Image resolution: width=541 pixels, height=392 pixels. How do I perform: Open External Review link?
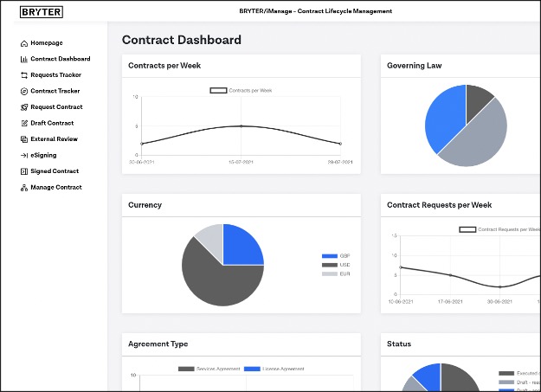click(55, 139)
